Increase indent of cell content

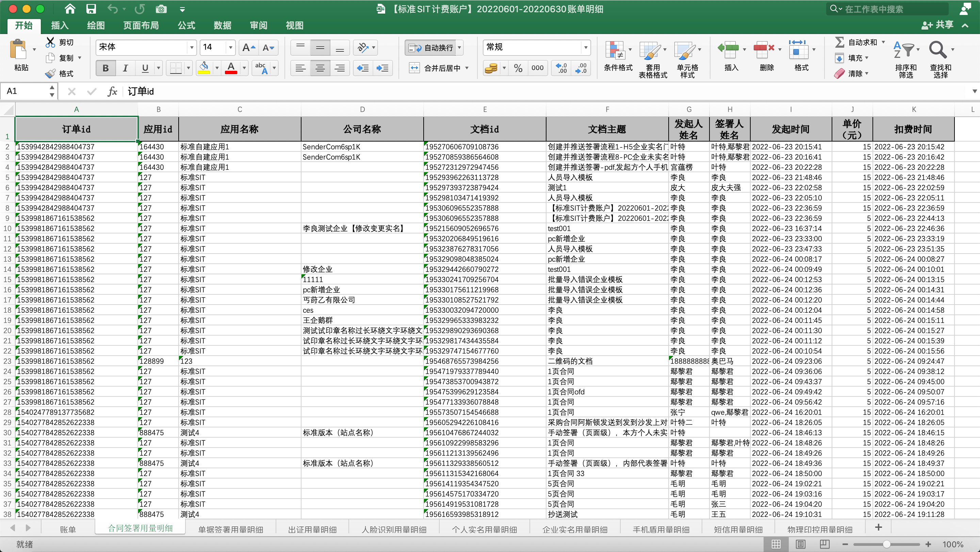click(382, 68)
